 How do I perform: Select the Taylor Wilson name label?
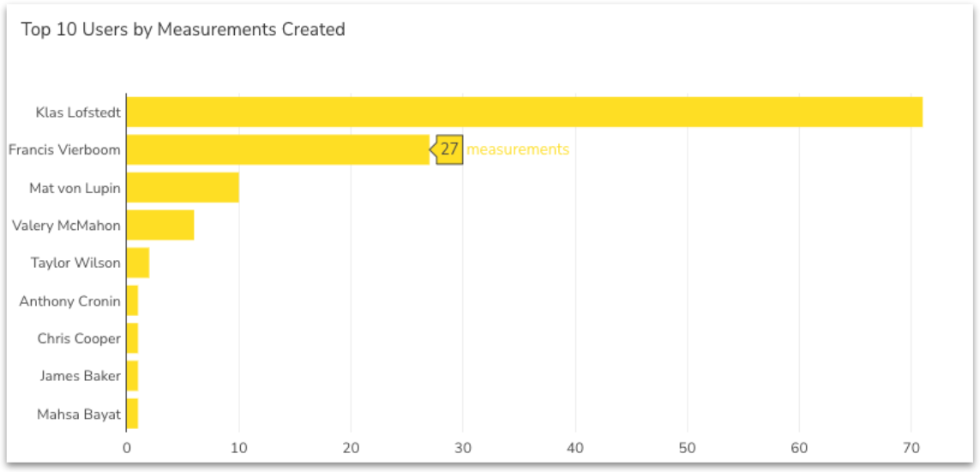point(75,263)
